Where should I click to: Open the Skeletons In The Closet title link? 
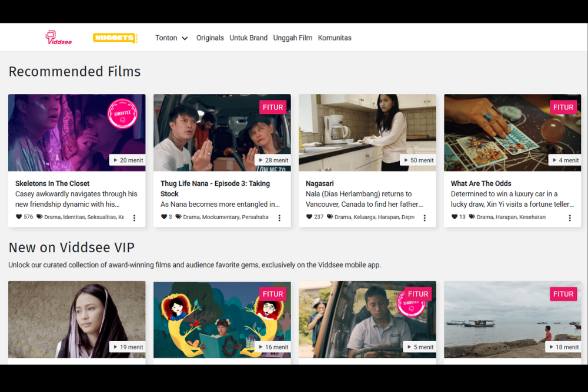tap(52, 183)
